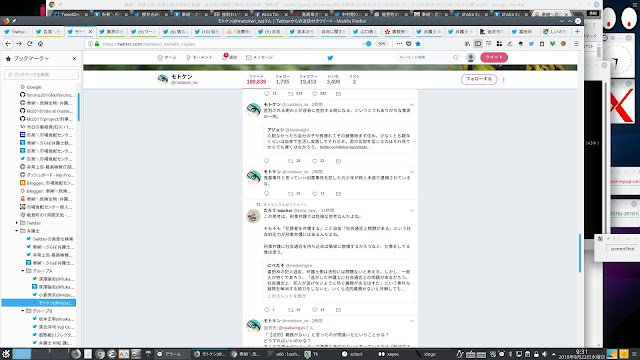The image size is (640, 360).
Task: Click the フォローする button
Action: (x=479, y=79)
